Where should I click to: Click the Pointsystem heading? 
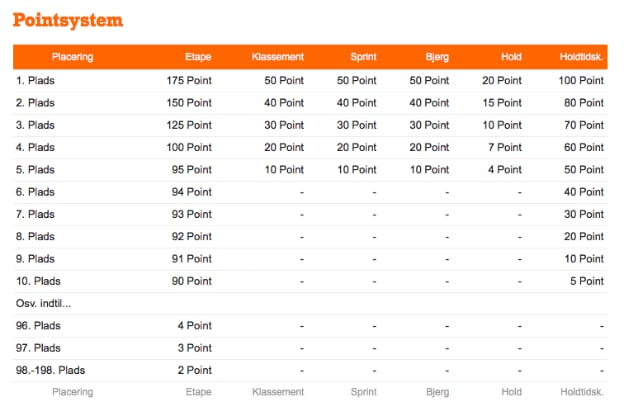coord(68,21)
